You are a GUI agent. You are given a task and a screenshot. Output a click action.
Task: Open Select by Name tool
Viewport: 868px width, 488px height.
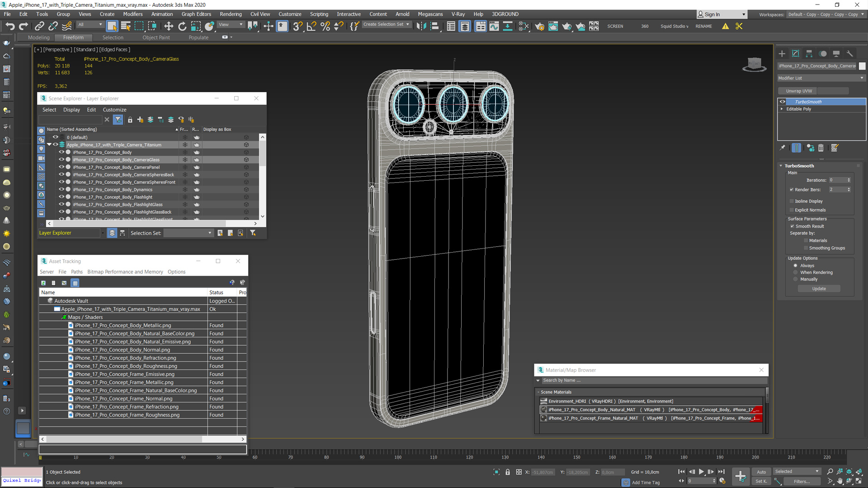[x=126, y=26]
